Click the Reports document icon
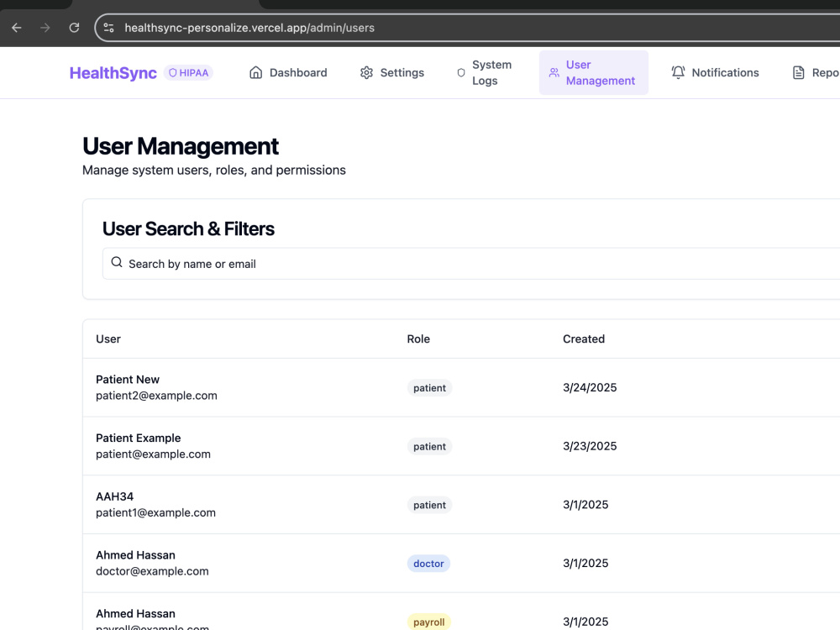The width and height of the screenshot is (840, 630). point(798,73)
